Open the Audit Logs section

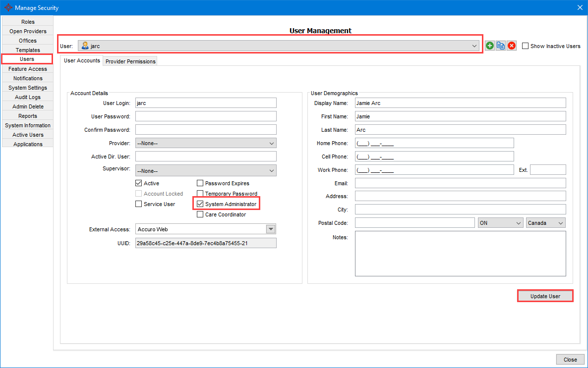click(x=27, y=97)
